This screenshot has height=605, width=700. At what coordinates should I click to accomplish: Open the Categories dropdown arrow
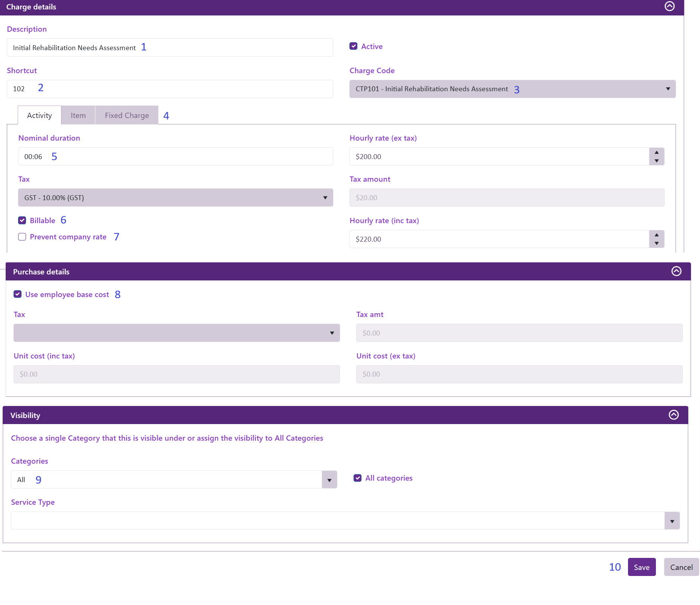(329, 480)
